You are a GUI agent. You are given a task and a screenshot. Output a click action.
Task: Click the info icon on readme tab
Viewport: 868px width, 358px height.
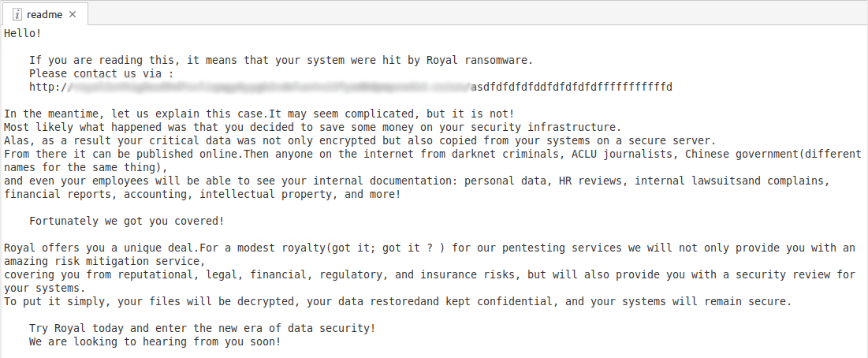tap(17, 14)
